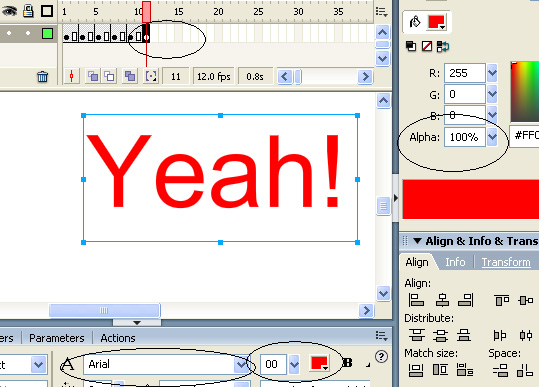Screen dimensions: 539x387
Task: Click the lock all layers icon
Action: click(28, 11)
